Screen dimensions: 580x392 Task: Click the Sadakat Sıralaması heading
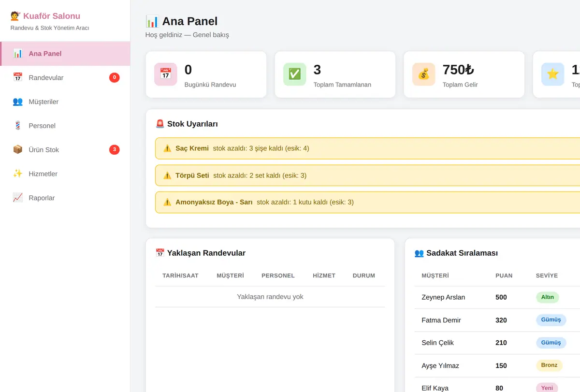click(x=456, y=253)
